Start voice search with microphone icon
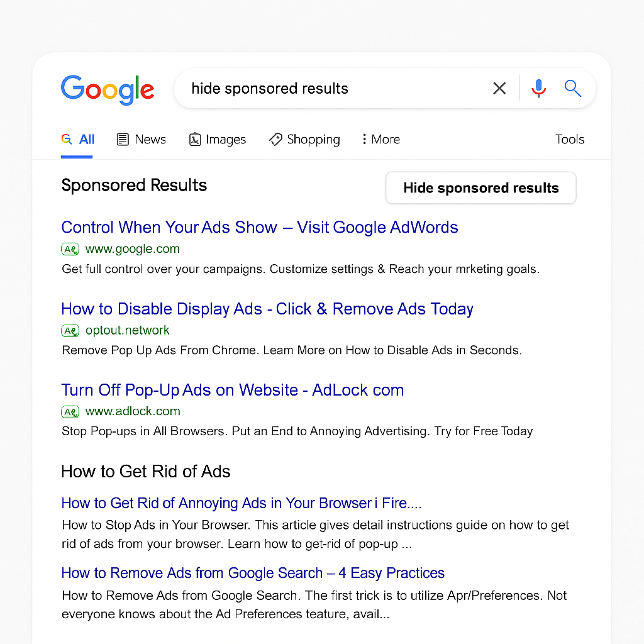This screenshot has width=644, height=644. [x=538, y=89]
